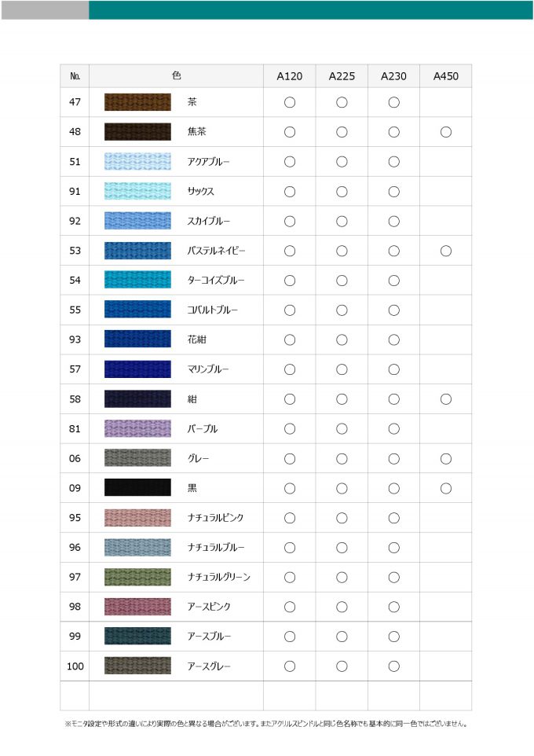Click the A225 circle for グレー
The width and height of the screenshot is (534, 756).
(342, 458)
